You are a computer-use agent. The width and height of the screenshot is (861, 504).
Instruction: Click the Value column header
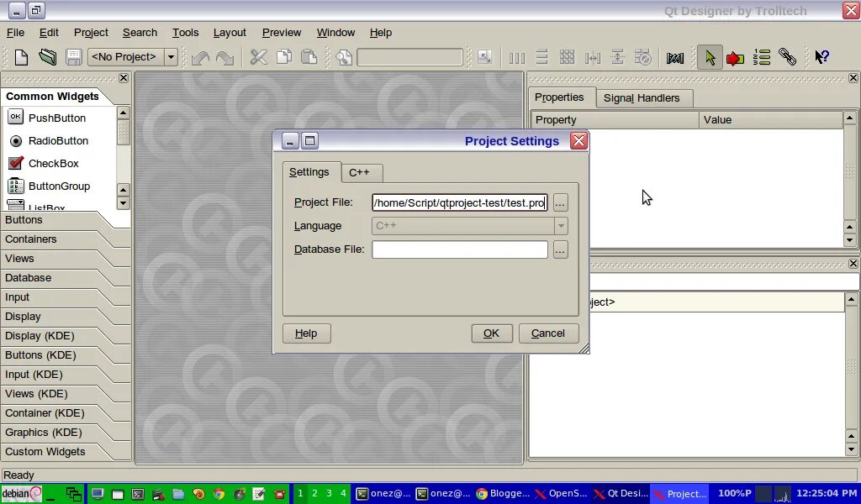pyautogui.click(x=771, y=120)
